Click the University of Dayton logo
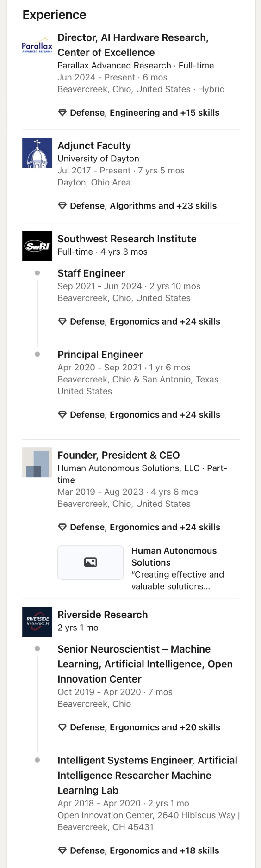The width and height of the screenshot is (261, 868). (x=37, y=153)
